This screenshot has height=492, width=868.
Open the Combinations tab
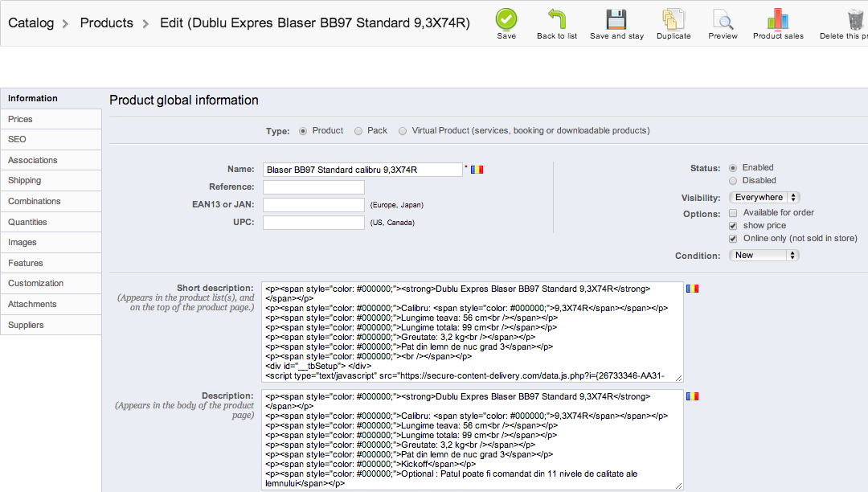pos(51,202)
